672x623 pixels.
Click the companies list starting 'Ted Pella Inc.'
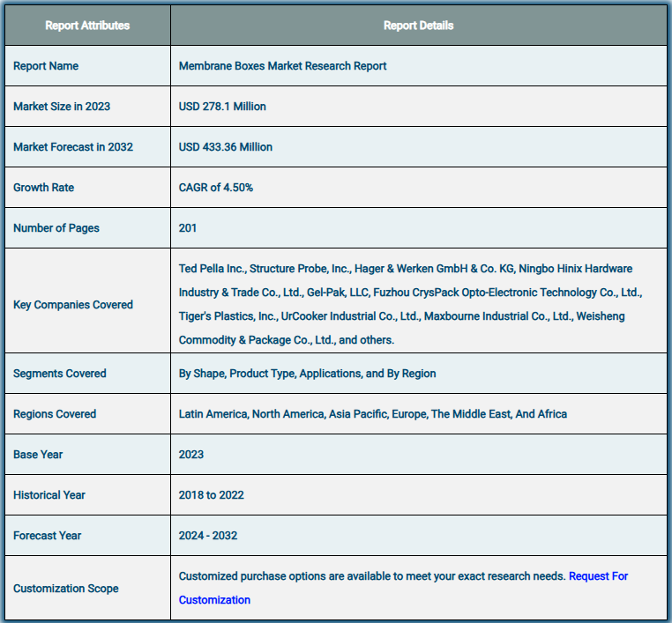click(x=411, y=304)
